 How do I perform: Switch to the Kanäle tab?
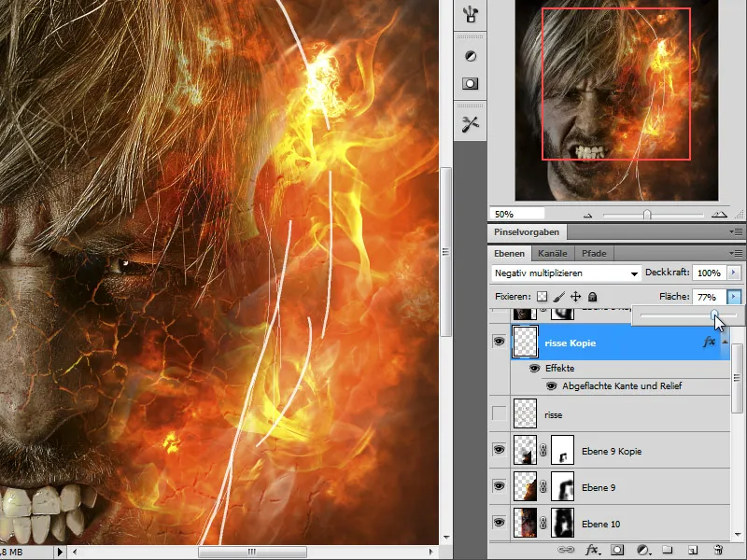[552, 253]
